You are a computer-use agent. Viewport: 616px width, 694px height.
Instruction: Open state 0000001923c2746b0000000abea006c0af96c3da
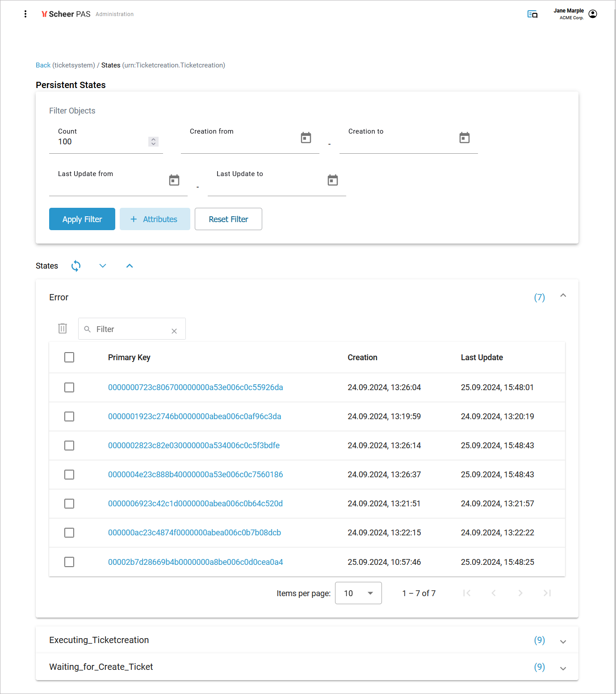pos(195,416)
